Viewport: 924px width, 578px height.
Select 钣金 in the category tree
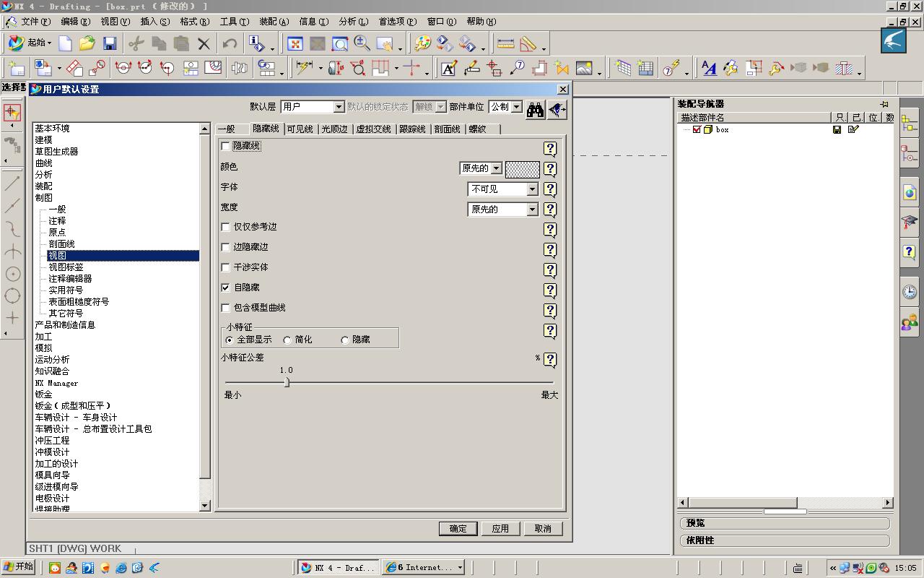click(x=44, y=394)
